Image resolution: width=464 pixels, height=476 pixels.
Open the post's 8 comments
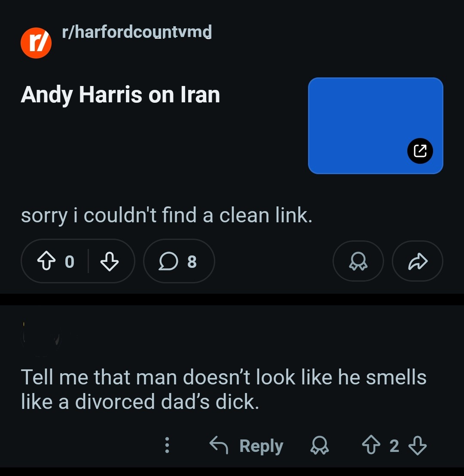178,261
